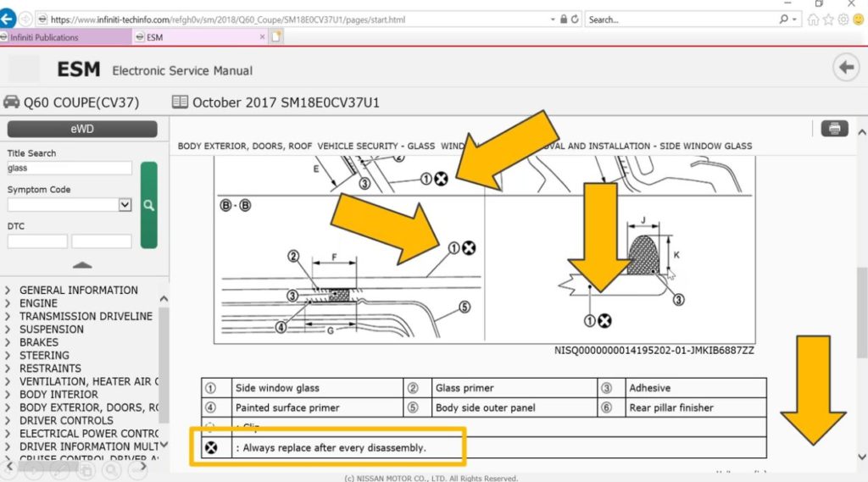Select BODY EXTERIOR, DOORS section in tree

point(88,407)
